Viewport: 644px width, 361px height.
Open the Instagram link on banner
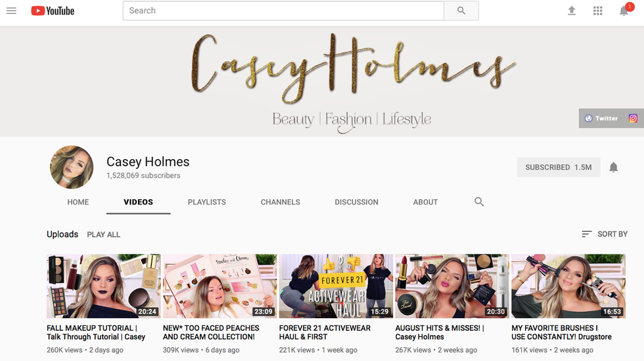click(633, 118)
